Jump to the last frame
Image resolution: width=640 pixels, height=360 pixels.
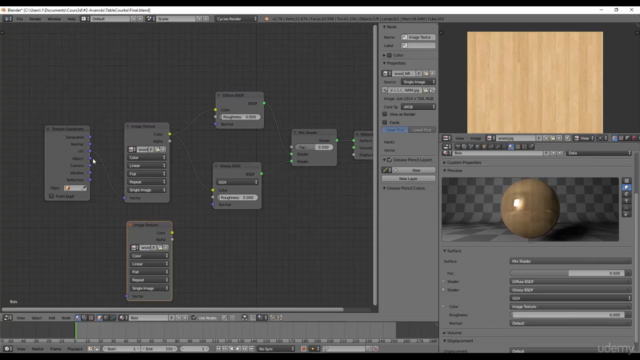(x=251, y=349)
